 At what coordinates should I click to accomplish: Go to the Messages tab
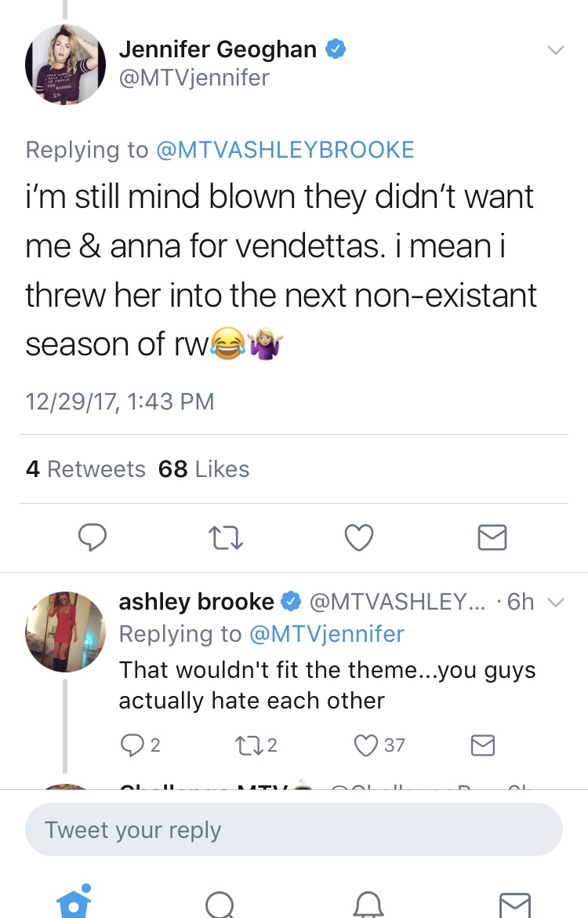click(515, 905)
